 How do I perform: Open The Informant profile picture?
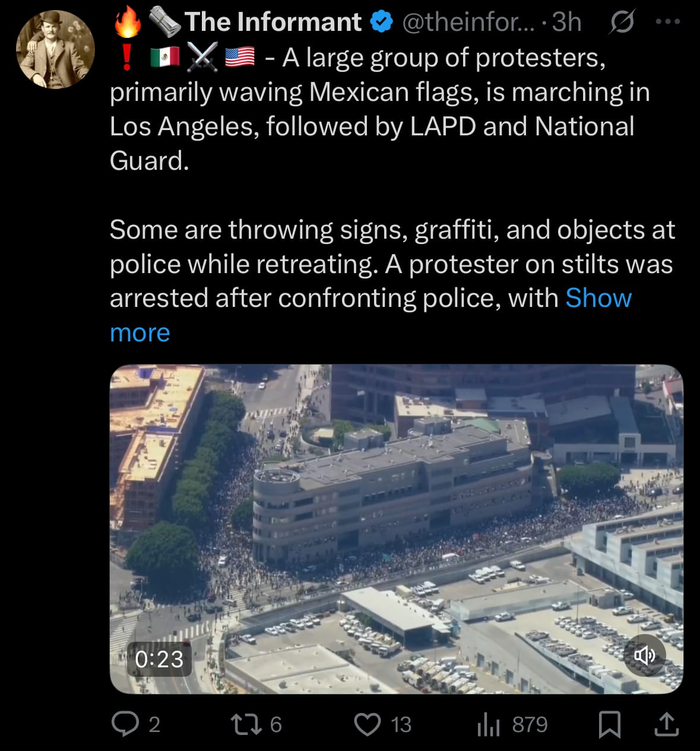coord(56,49)
